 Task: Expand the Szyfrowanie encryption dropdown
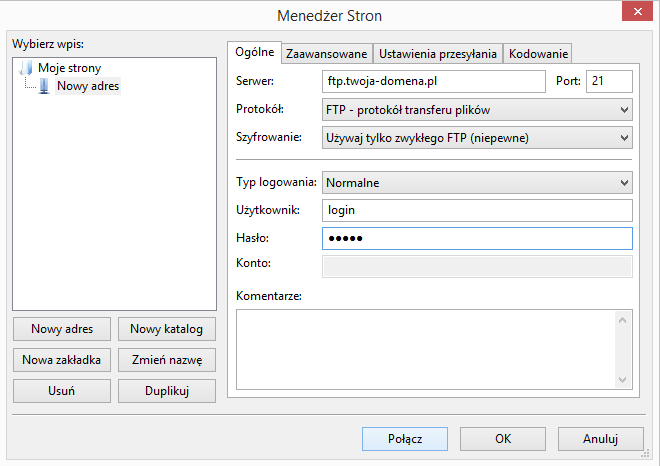477,138
